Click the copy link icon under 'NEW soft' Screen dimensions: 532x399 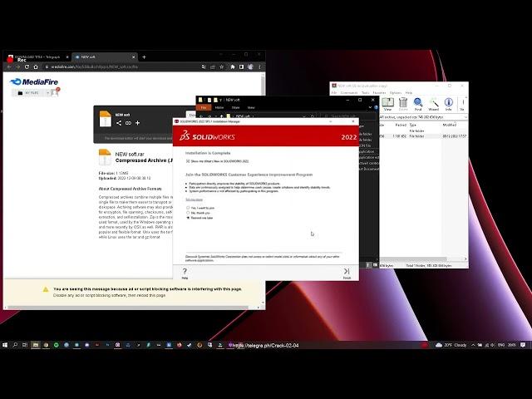click(128, 123)
